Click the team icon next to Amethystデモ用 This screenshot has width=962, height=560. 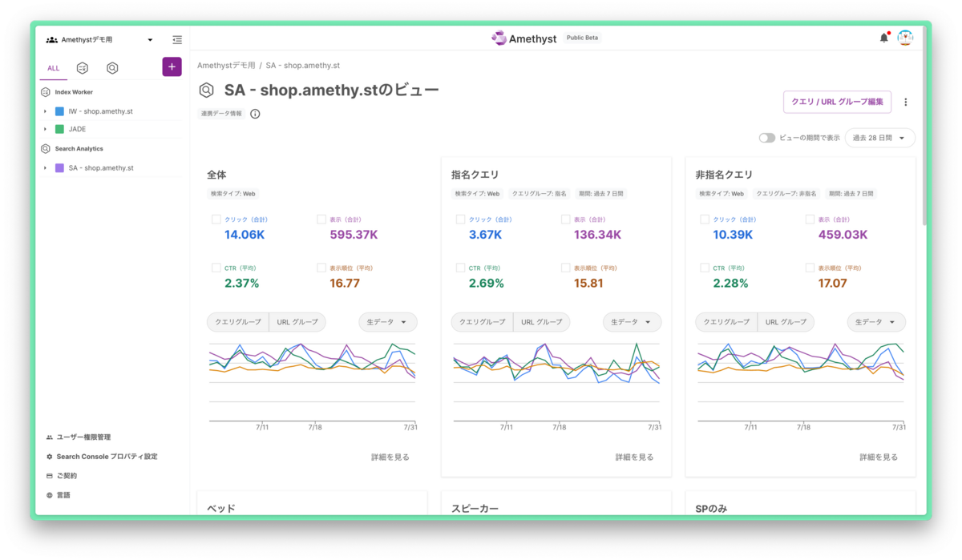(51, 39)
